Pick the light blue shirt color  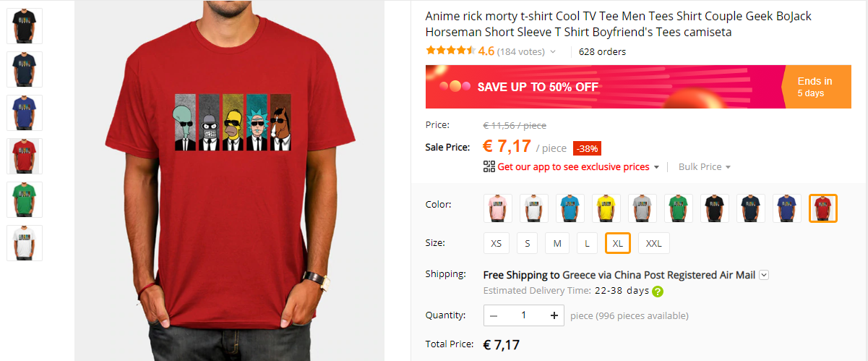coord(570,208)
